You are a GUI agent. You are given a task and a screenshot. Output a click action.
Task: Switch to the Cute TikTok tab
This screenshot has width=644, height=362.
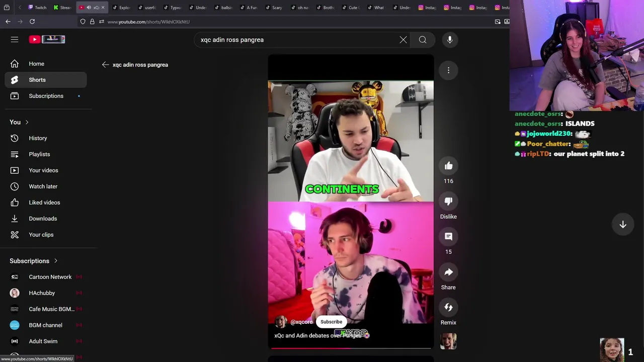coord(350,8)
